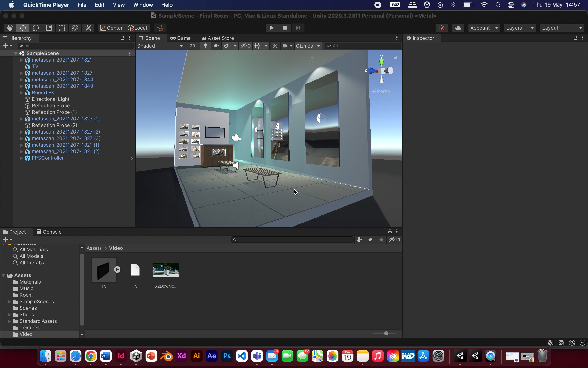
Task: Click Assets in the breadcrumb path
Action: (x=94, y=248)
